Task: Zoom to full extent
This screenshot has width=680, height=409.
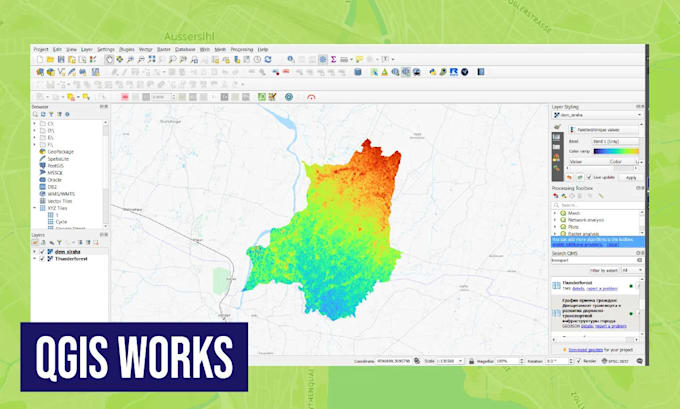Action: click(x=151, y=59)
